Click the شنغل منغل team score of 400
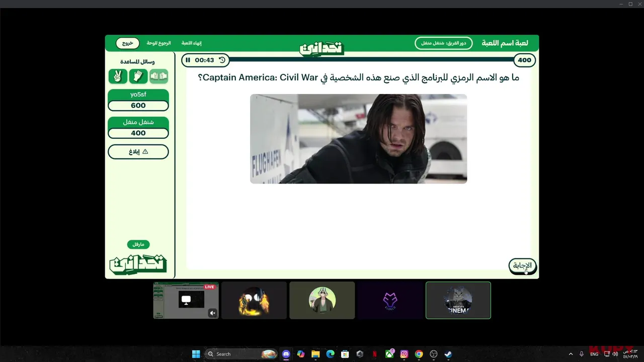This screenshot has width=644, height=362. click(x=138, y=133)
